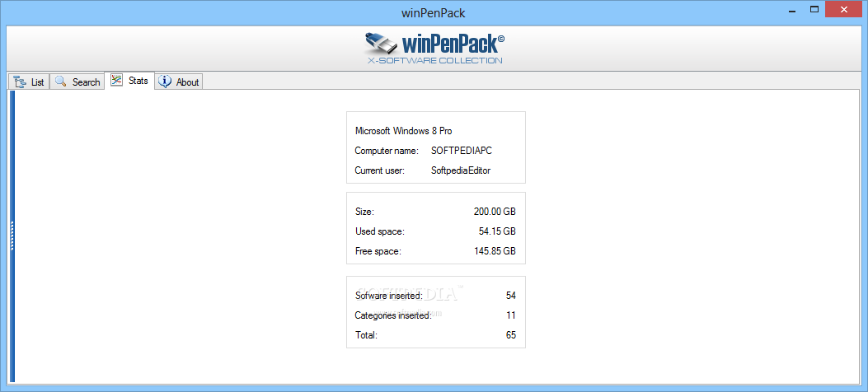Click the magnifier icon on Search tab
Screen dimensions: 868x392
coord(61,82)
